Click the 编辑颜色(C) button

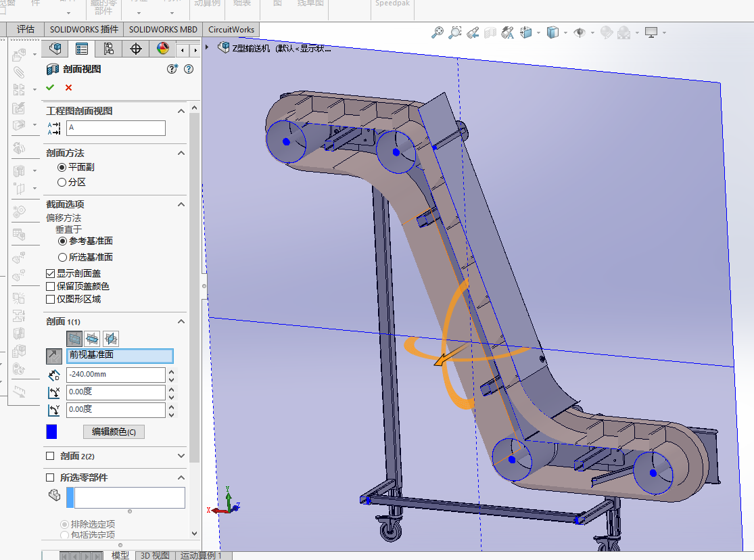114,431
